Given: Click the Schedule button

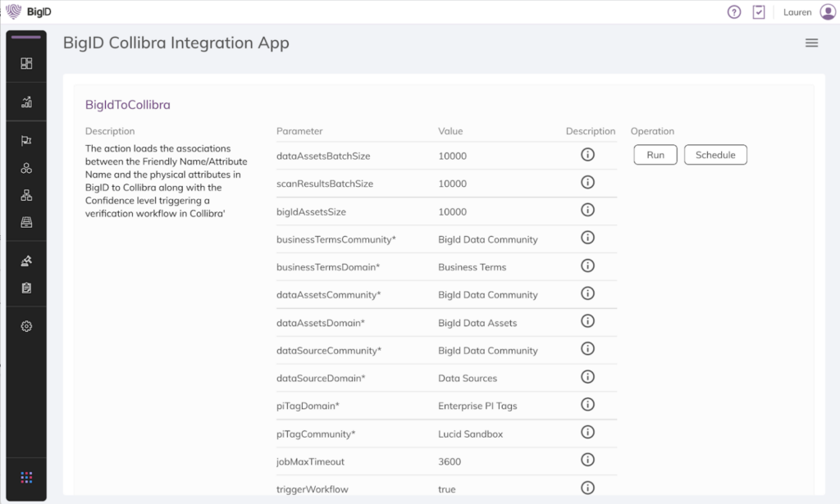Looking at the screenshot, I should pyautogui.click(x=715, y=155).
